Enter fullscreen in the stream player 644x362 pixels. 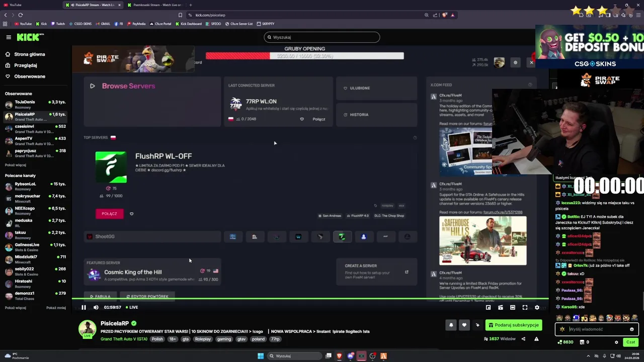point(525,307)
